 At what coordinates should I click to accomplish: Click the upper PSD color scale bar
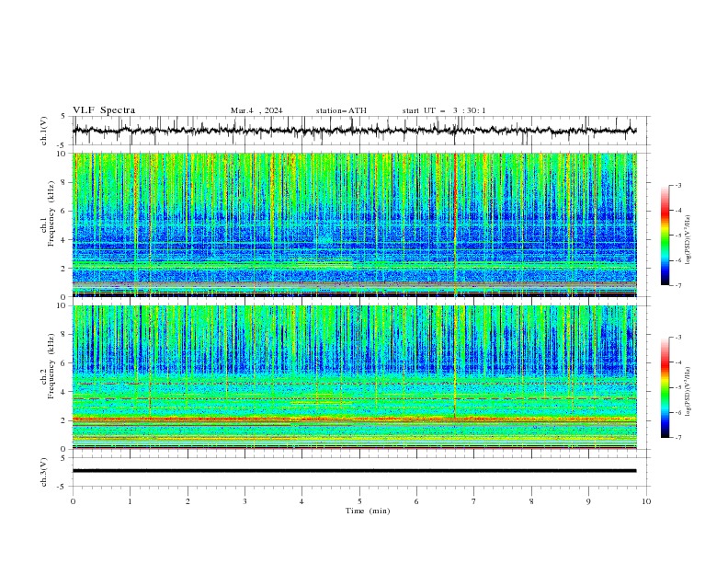[x=665, y=236]
